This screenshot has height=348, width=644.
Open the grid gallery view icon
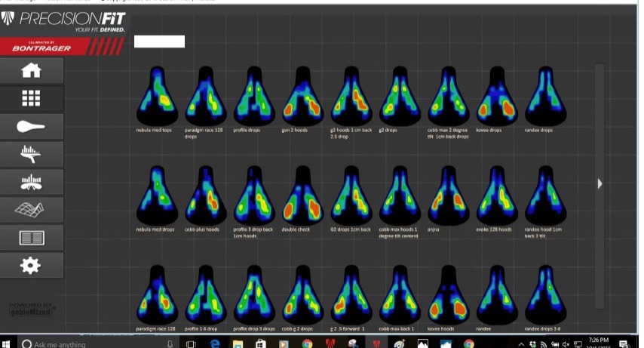coord(32,98)
